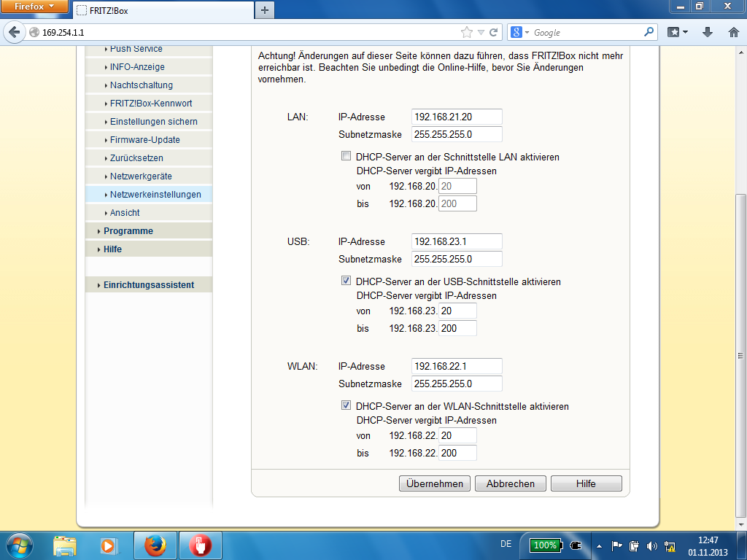Open Action Center flag icon
This screenshot has width=747, height=560.
pyautogui.click(x=616, y=545)
